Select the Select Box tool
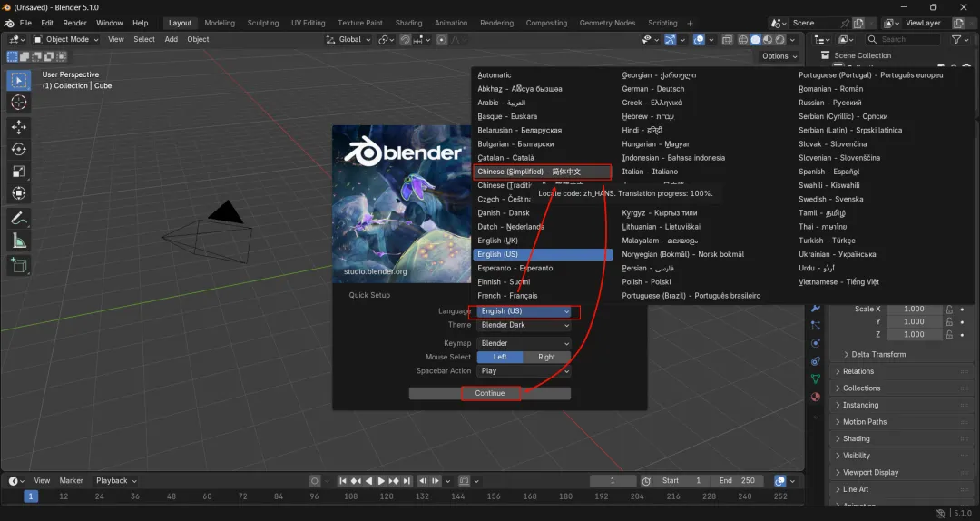The image size is (980, 521). [19, 80]
